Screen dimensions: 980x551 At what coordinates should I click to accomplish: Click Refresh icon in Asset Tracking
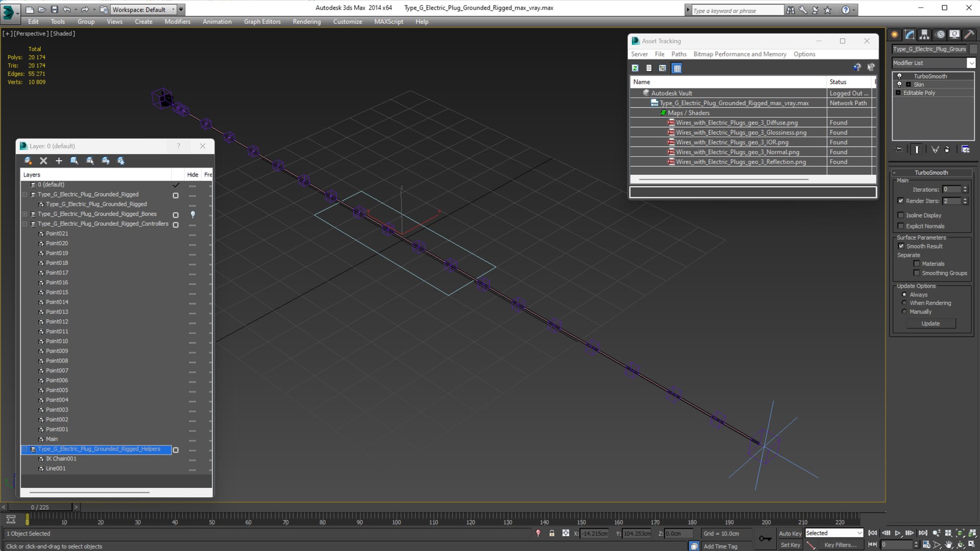coord(635,68)
